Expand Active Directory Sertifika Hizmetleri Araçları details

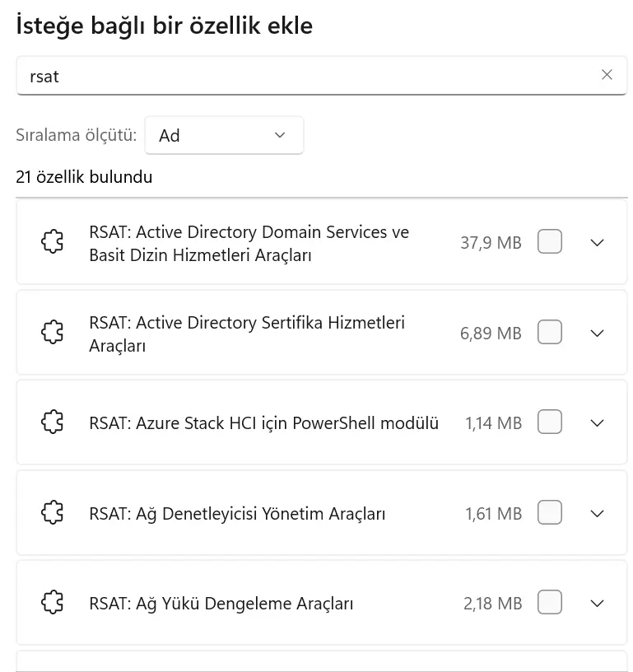point(598,333)
